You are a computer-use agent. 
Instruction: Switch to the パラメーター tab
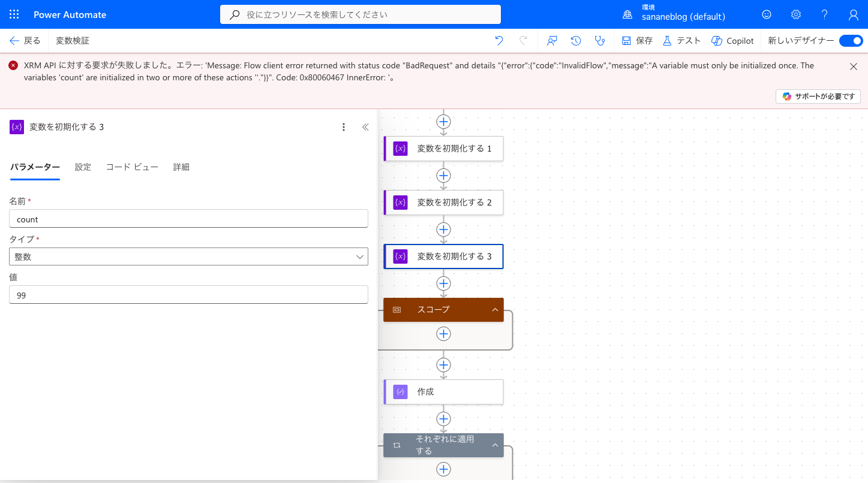point(35,167)
